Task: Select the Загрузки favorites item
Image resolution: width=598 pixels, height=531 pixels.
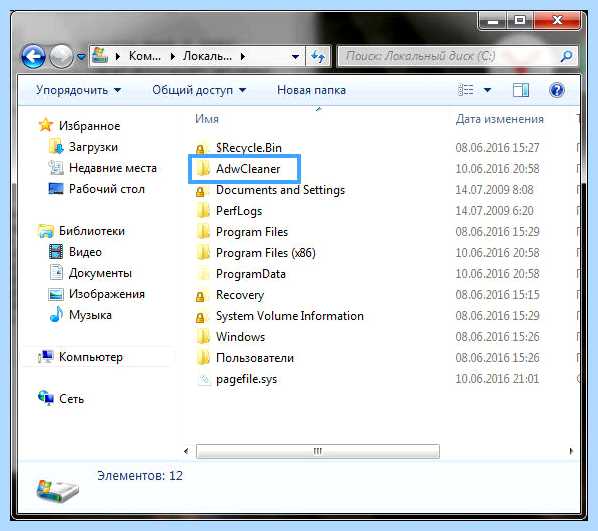Action: point(93,147)
